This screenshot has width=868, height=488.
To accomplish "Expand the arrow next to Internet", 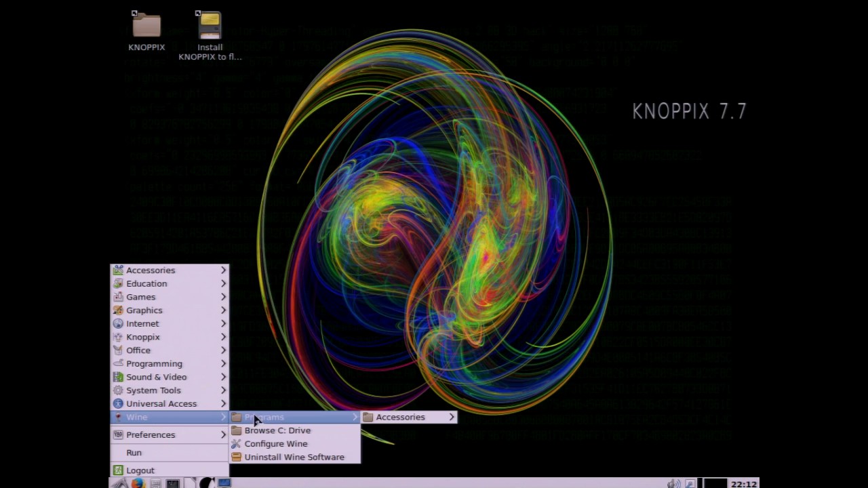I will coord(223,323).
